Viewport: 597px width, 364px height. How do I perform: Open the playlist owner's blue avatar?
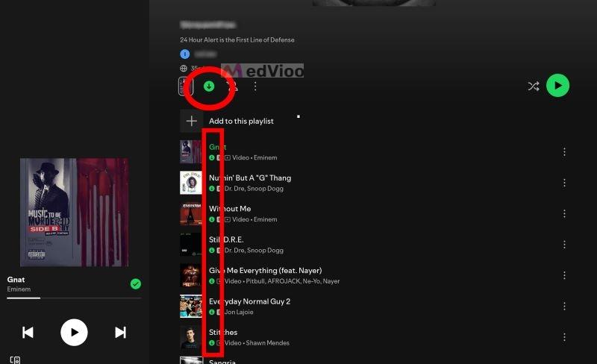184,54
